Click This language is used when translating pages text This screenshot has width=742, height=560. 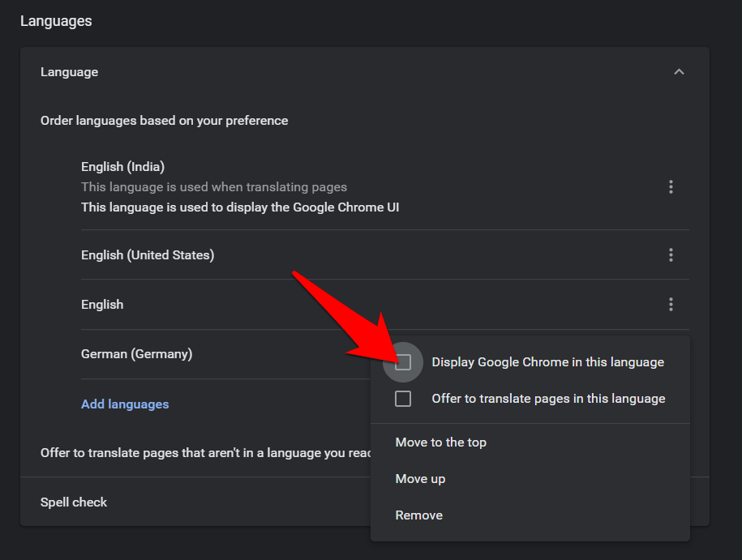click(x=214, y=187)
